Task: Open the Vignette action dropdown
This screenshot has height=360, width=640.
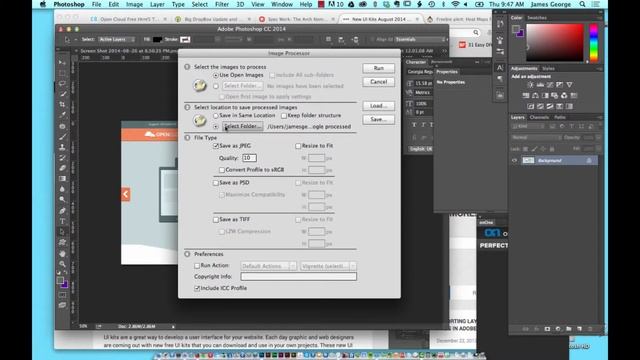Action: (328, 266)
